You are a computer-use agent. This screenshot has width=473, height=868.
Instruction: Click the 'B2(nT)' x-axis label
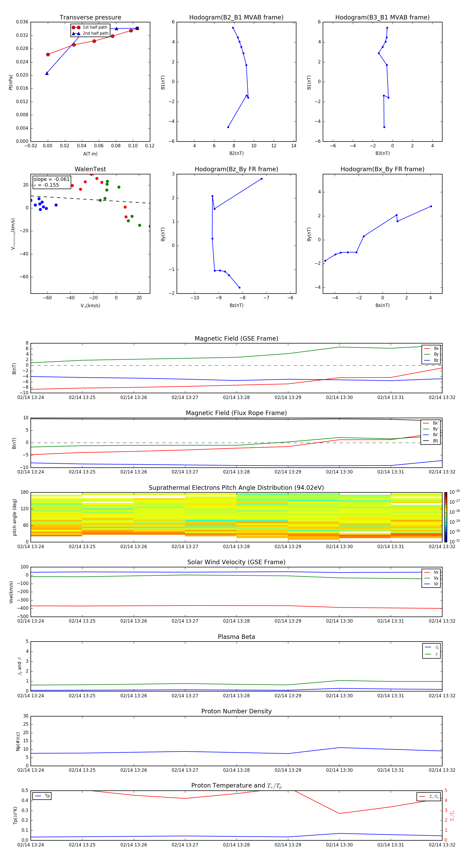click(x=236, y=154)
